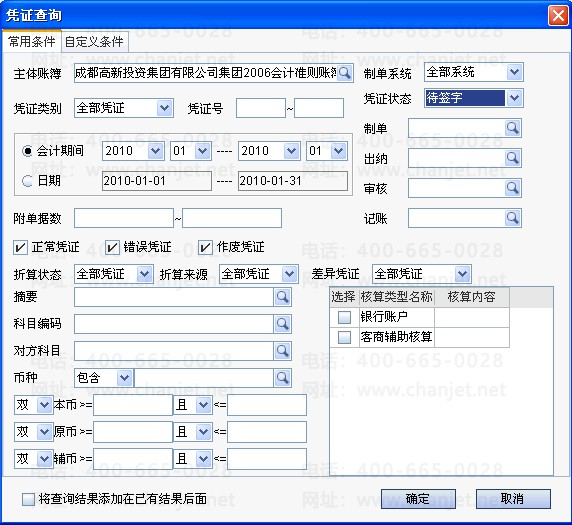
Task: Select the 日期 radio button
Action: (27, 181)
